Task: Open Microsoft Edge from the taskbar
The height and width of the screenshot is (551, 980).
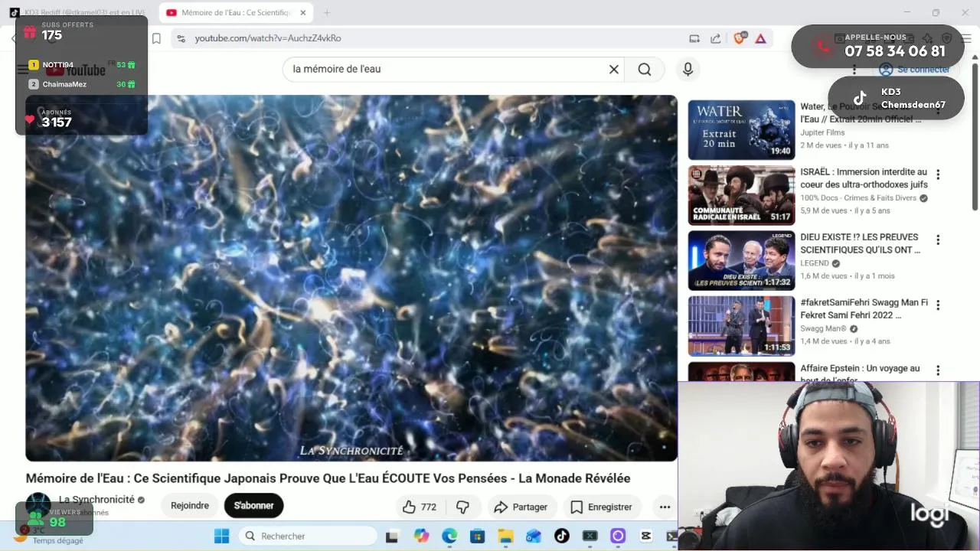Action: pyautogui.click(x=449, y=536)
